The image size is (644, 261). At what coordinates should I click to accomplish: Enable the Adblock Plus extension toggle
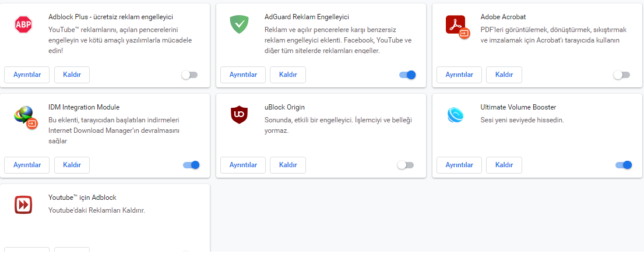pos(189,75)
